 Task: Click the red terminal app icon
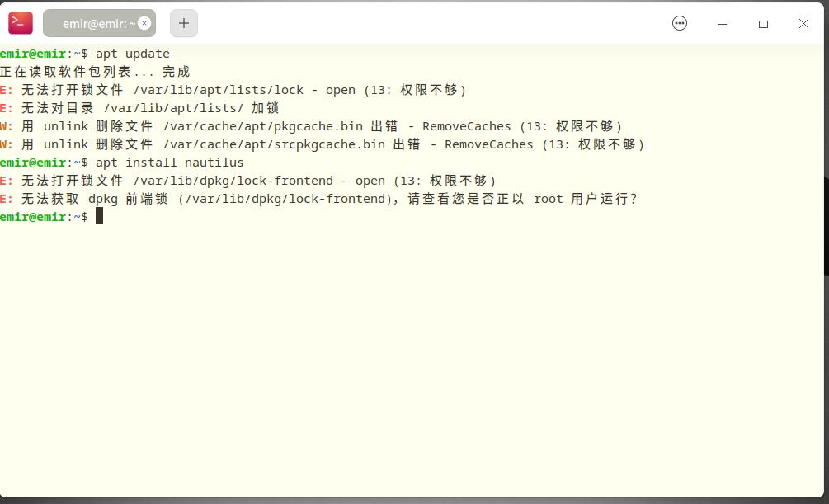[x=21, y=23]
